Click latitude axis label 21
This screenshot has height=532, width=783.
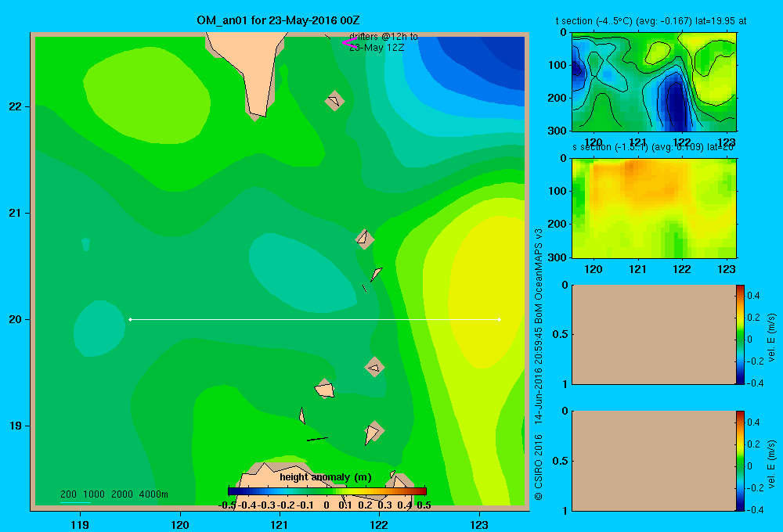click(16, 213)
